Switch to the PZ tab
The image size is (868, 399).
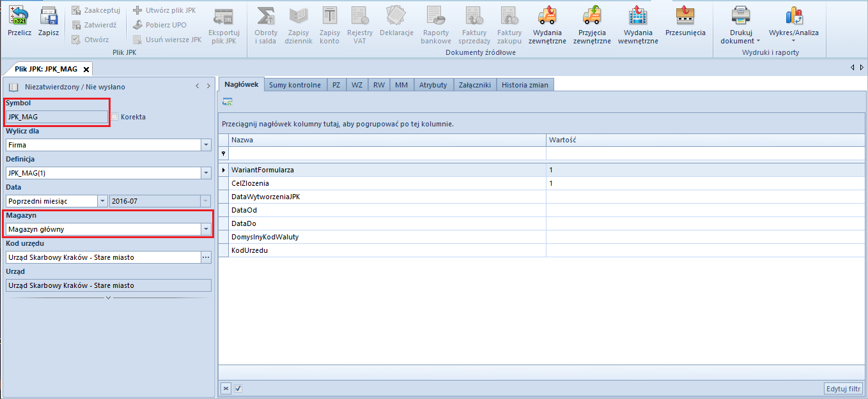click(336, 84)
